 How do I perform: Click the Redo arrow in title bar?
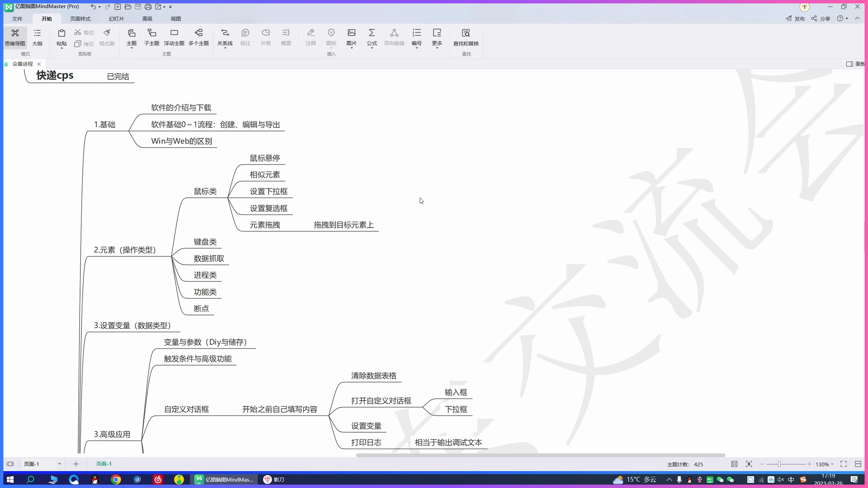click(x=107, y=6)
